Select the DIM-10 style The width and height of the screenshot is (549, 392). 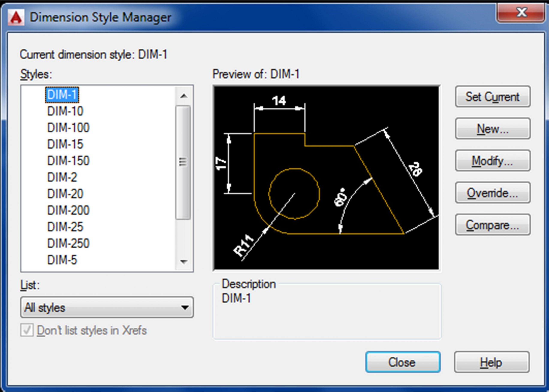click(x=65, y=111)
